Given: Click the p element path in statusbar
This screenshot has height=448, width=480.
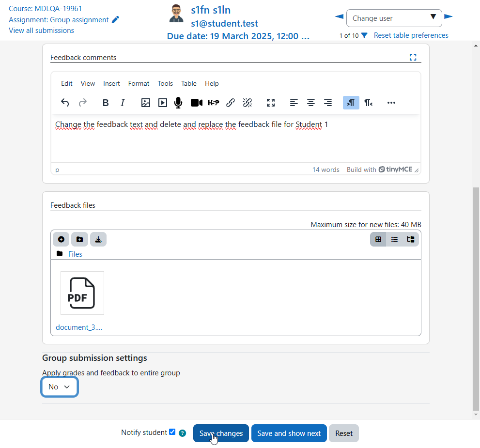Looking at the screenshot, I should pyautogui.click(x=57, y=170).
